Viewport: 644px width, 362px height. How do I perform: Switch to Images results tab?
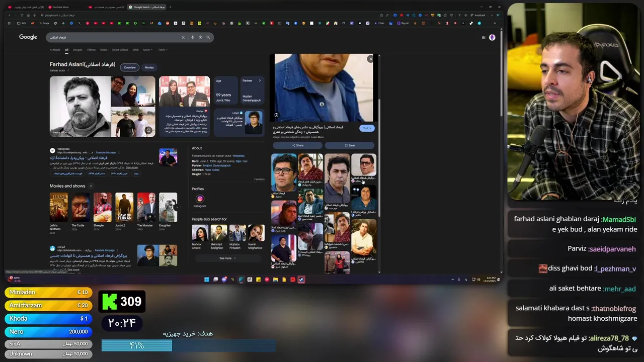click(77, 50)
